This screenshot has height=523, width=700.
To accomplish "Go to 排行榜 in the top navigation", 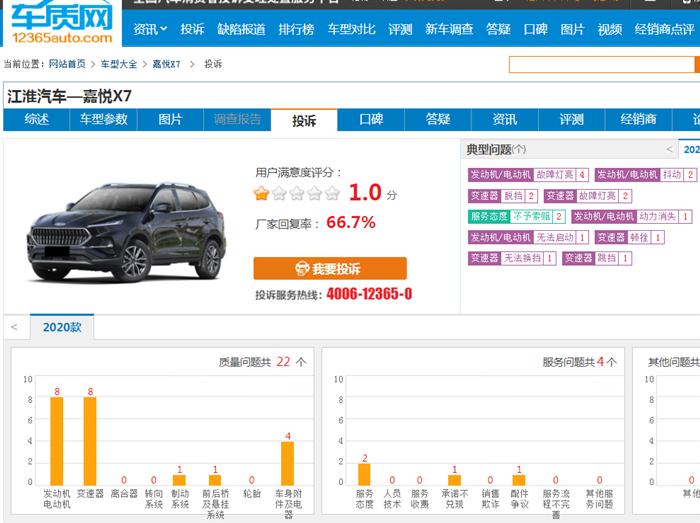I will [296, 29].
